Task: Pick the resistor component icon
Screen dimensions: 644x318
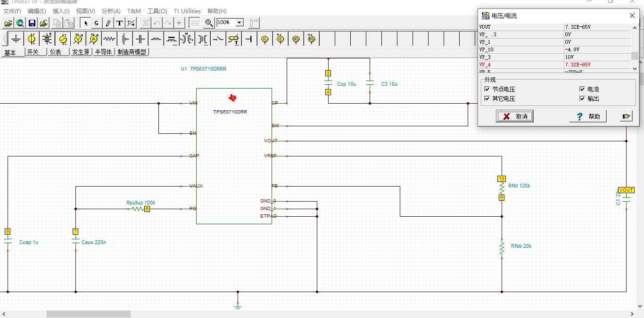Action: pyautogui.click(x=109, y=39)
